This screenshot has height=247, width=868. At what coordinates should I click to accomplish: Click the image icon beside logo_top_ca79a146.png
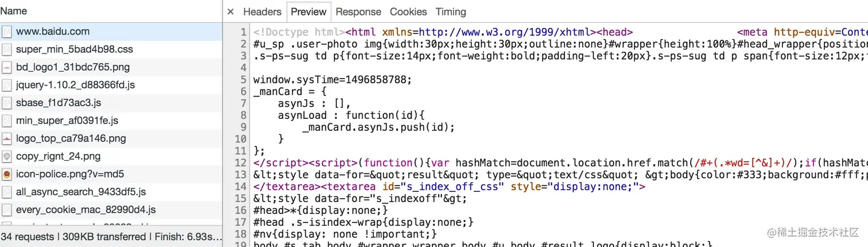(x=7, y=138)
